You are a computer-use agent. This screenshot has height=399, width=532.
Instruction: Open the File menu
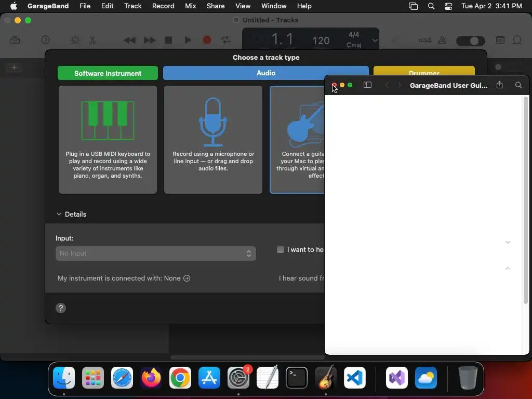[85, 6]
